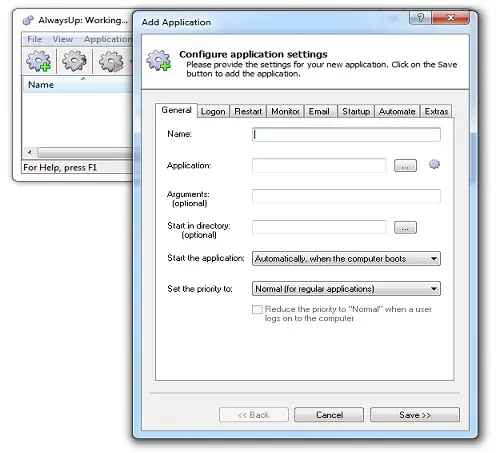
Task: Click the Cancel button
Action: tap(329, 415)
